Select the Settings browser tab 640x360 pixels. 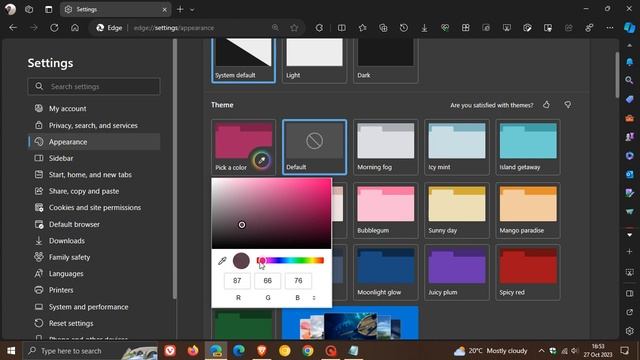coord(116,9)
